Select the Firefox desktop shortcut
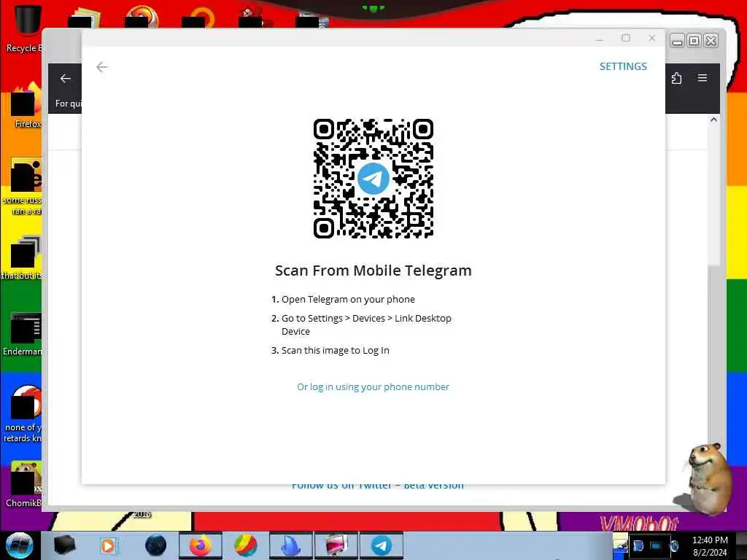 pyautogui.click(x=26, y=106)
